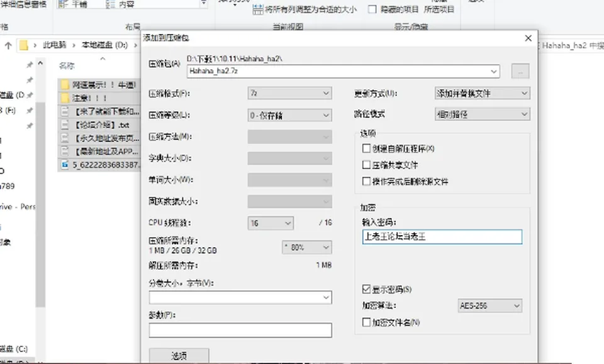The image size is (604, 364).
Task: Toggle the 创建自解压程序 checkbox
Action: [366, 148]
